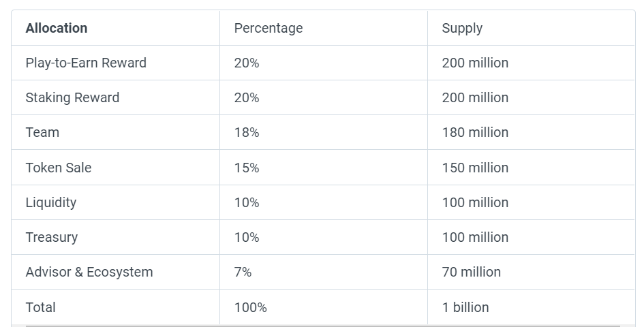The image size is (644, 327).
Task: Click the Team allocation cell
Action: [42, 132]
